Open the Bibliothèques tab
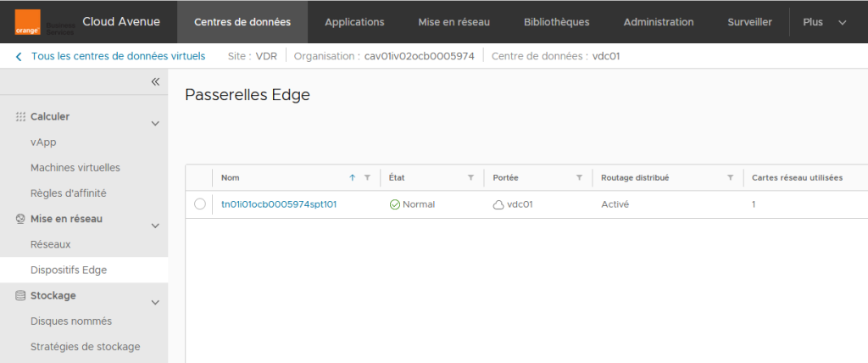This screenshot has height=363, width=868. 556,22
